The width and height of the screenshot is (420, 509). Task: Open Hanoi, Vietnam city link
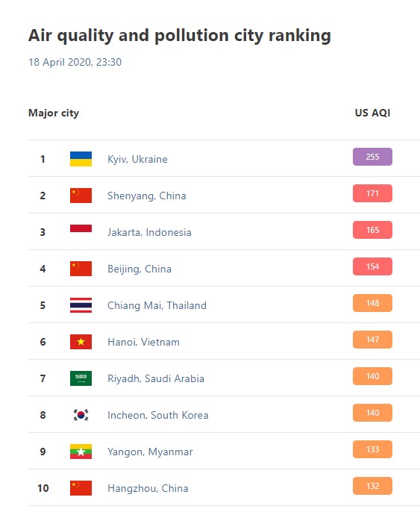tap(143, 342)
